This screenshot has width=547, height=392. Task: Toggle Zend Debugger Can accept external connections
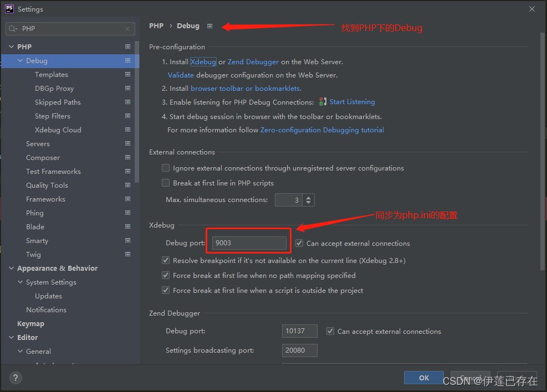pos(330,331)
